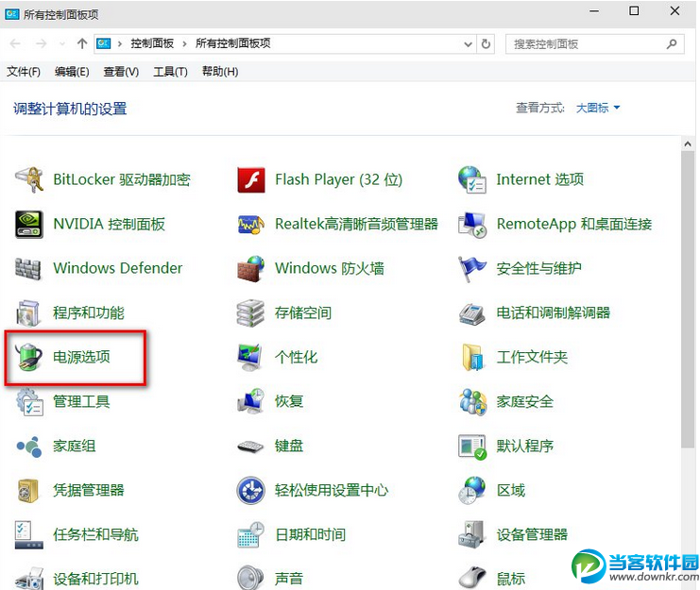Open the 区域 globe clock icon
Image resolution: width=700 pixels, height=590 pixels.
tap(472, 491)
